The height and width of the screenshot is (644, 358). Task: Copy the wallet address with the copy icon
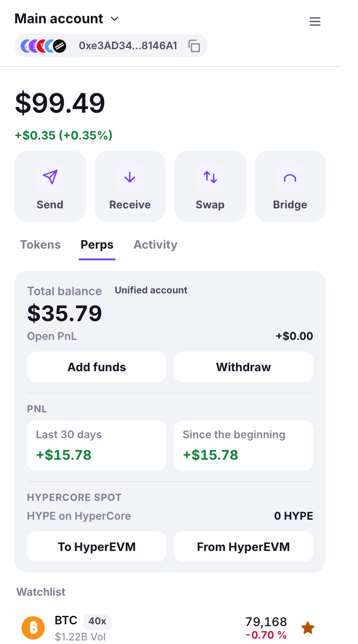[194, 46]
